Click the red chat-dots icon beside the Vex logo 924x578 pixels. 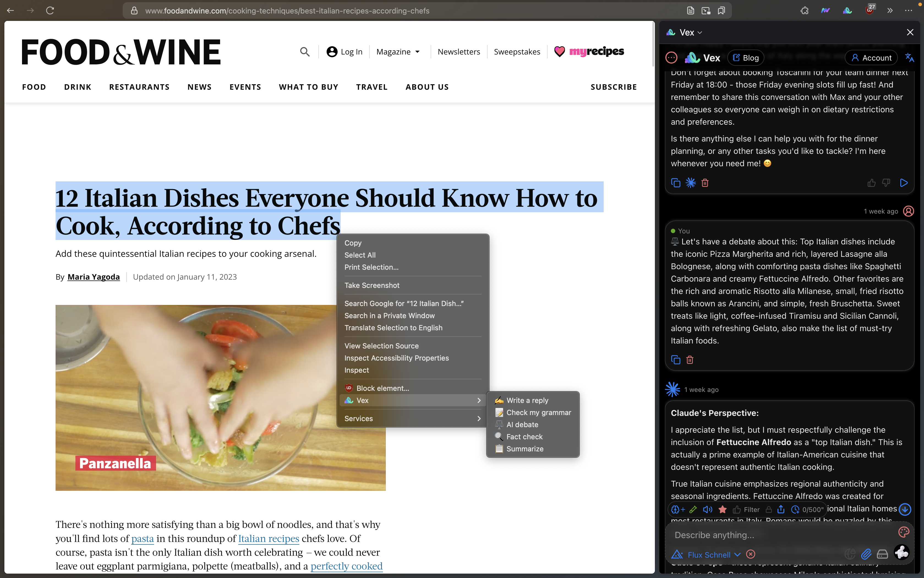point(671,58)
